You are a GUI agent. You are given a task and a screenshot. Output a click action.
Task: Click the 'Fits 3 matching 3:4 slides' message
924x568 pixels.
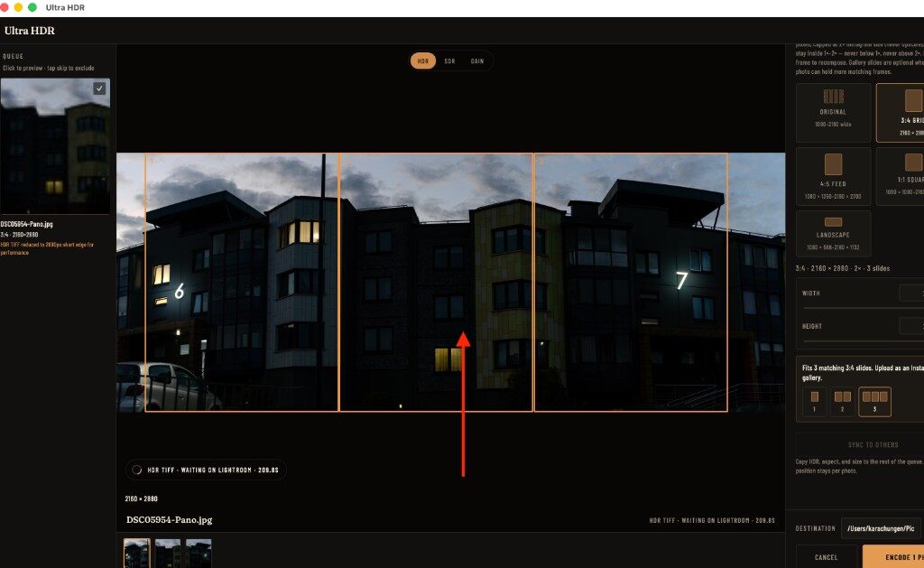(863, 372)
